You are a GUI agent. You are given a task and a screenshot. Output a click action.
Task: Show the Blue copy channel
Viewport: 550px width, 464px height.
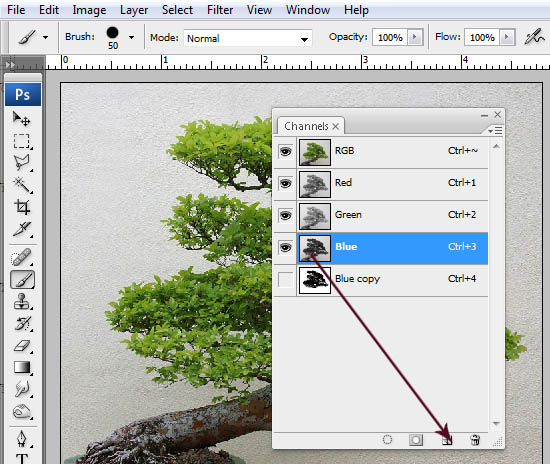click(286, 280)
